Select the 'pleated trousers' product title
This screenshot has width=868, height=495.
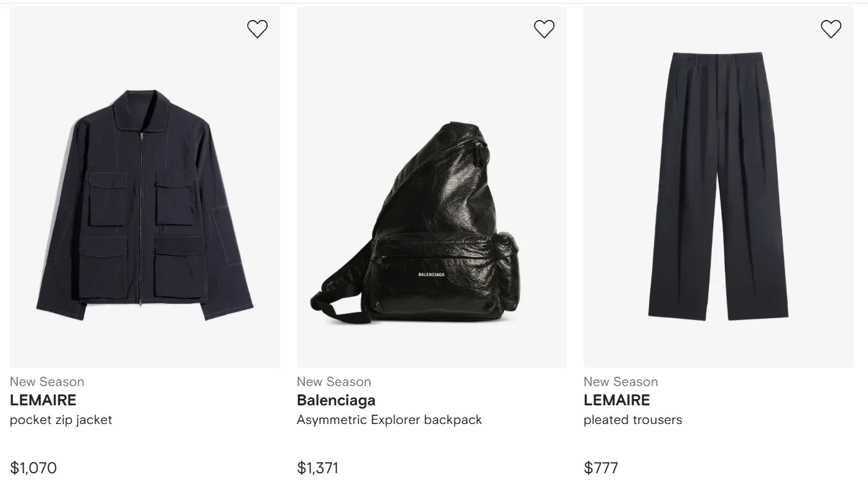tap(632, 420)
